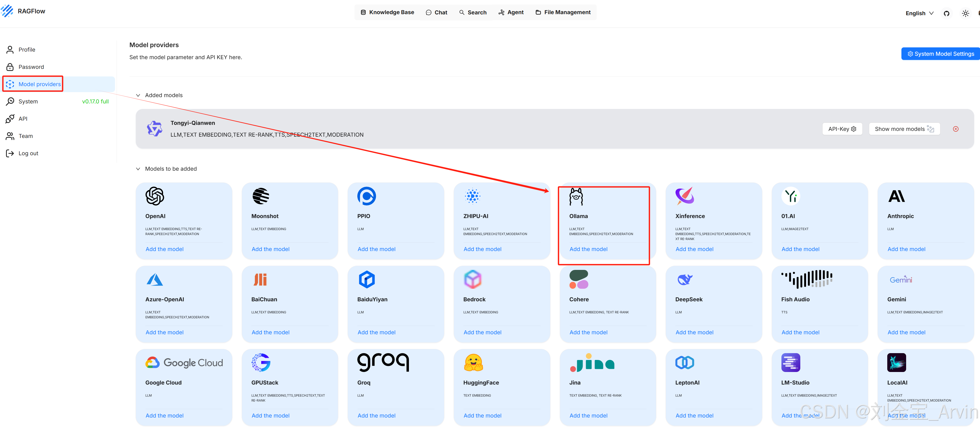
Task: Open the Knowledge Base tab
Action: (x=387, y=13)
